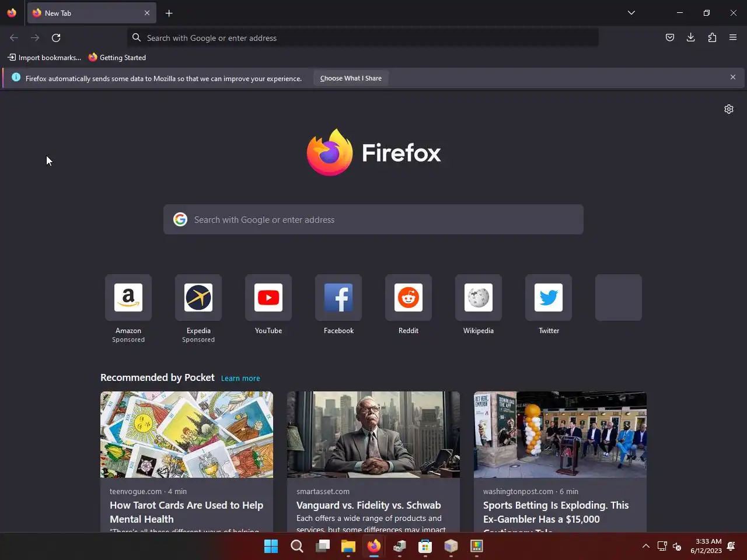
Task: Close the New Tab tab
Action: [147, 13]
